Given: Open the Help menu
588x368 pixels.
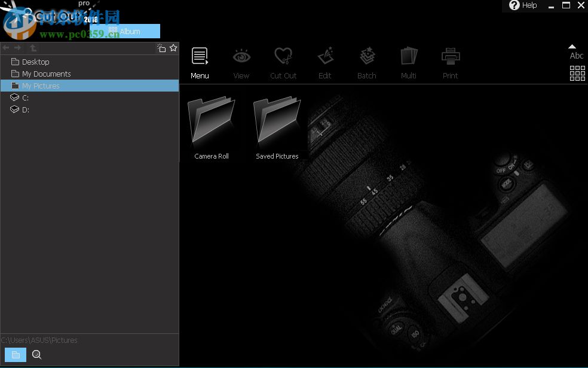Looking at the screenshot, I should (523, 5).
